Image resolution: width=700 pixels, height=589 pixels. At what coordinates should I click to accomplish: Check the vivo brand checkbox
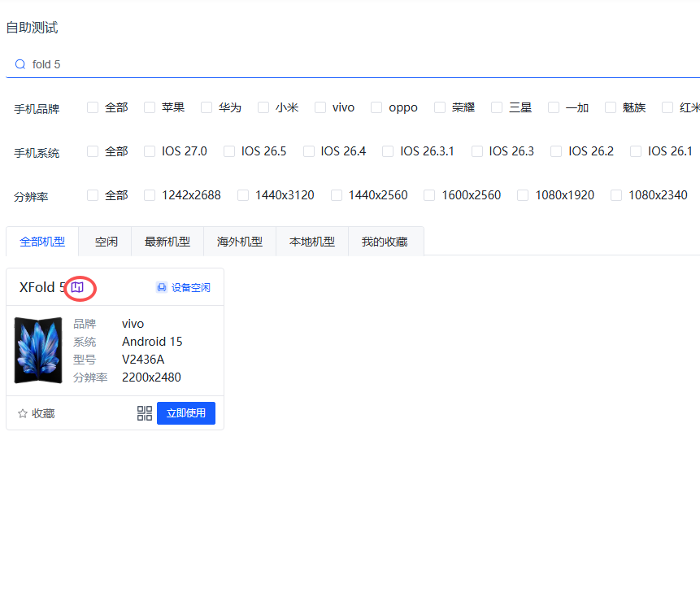click(x=320, y=107)
